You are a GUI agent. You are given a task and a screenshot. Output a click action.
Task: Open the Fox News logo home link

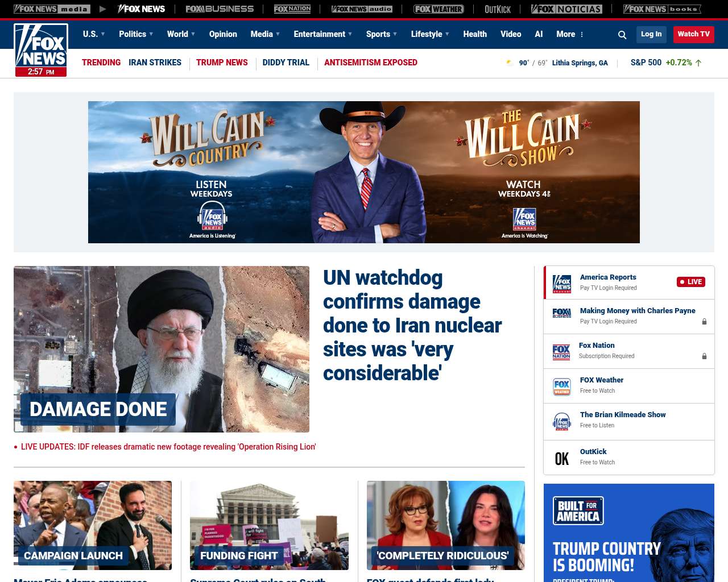[x=41, y=50]
